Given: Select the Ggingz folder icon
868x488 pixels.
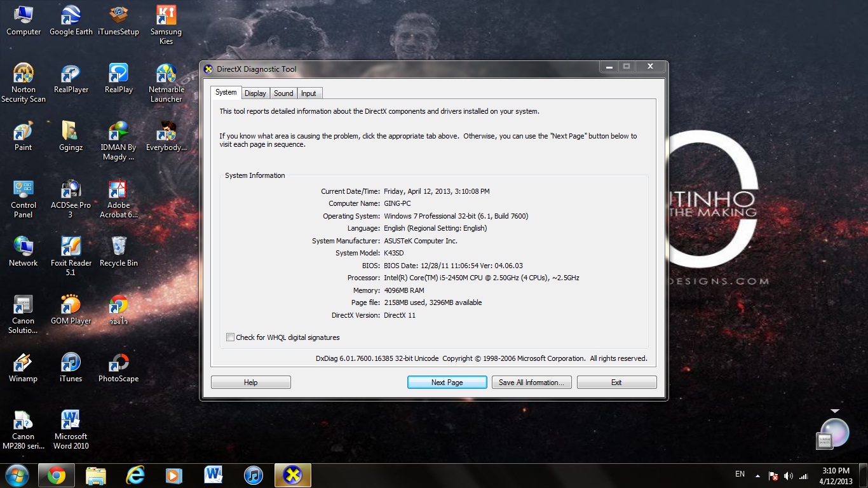Looking at the screenshot, I should (71, 137).
